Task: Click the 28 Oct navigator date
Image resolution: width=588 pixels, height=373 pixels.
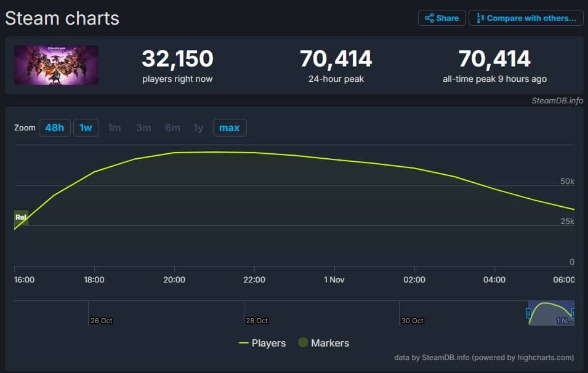Action: tap(257, 321)
